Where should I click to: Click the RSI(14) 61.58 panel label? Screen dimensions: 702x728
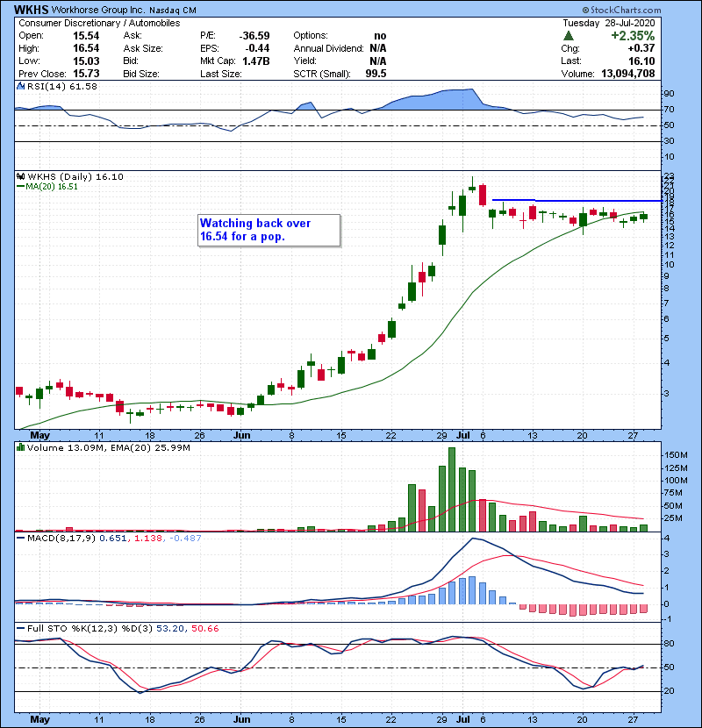[62, 86]
